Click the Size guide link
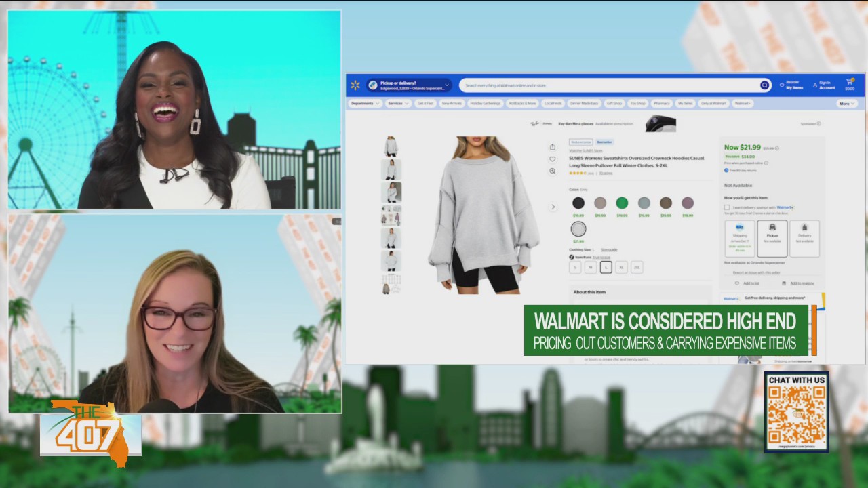This screenshot has height=488, width=868. pos(609,250)
